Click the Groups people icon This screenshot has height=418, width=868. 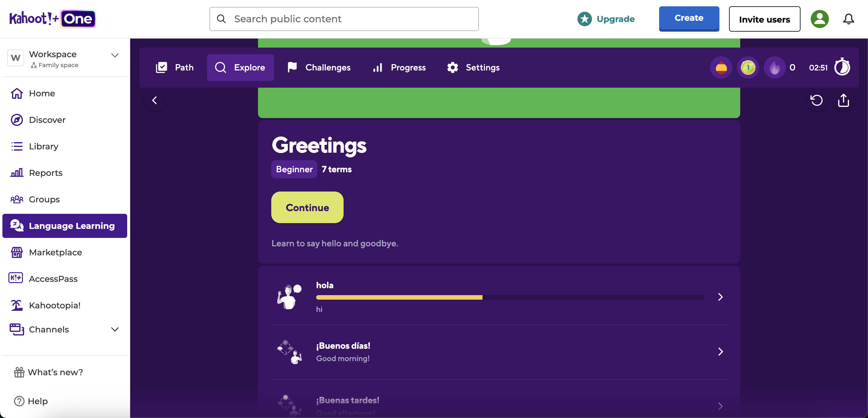pos(17,199)
